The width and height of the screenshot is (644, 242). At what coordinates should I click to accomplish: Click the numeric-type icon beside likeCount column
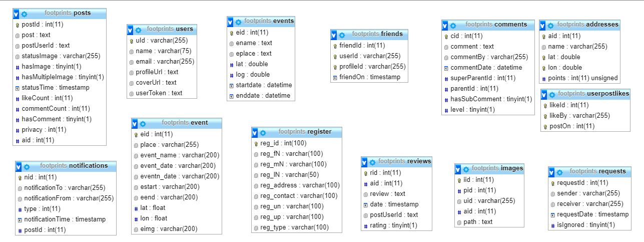(18, 98)
